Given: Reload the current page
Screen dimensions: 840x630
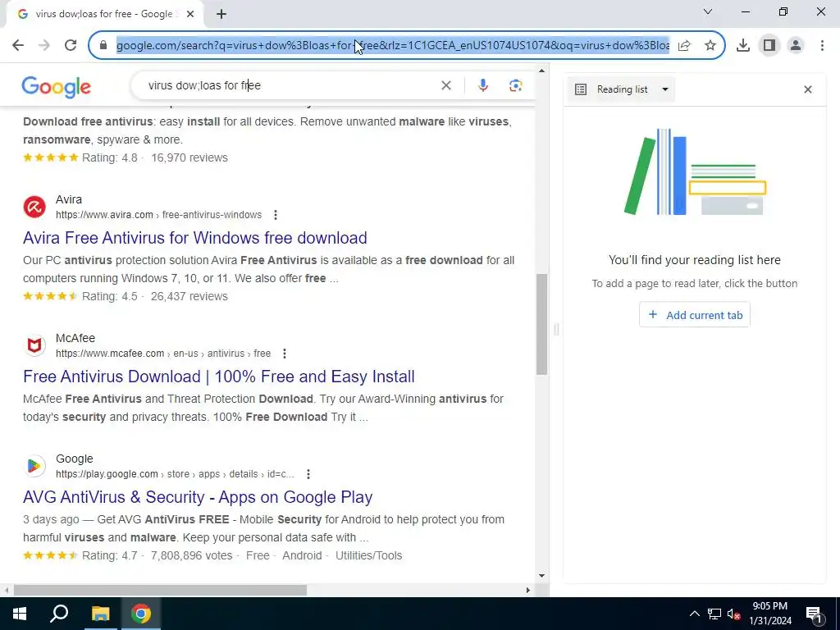Looking at the screenshot, I should point(71,45).
